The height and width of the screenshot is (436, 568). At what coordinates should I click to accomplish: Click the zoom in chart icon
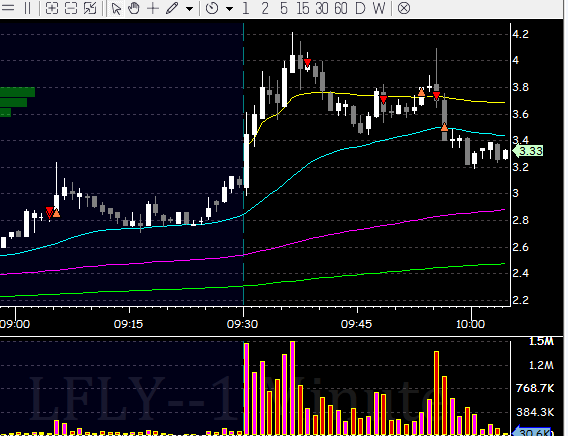pos(52,8)
